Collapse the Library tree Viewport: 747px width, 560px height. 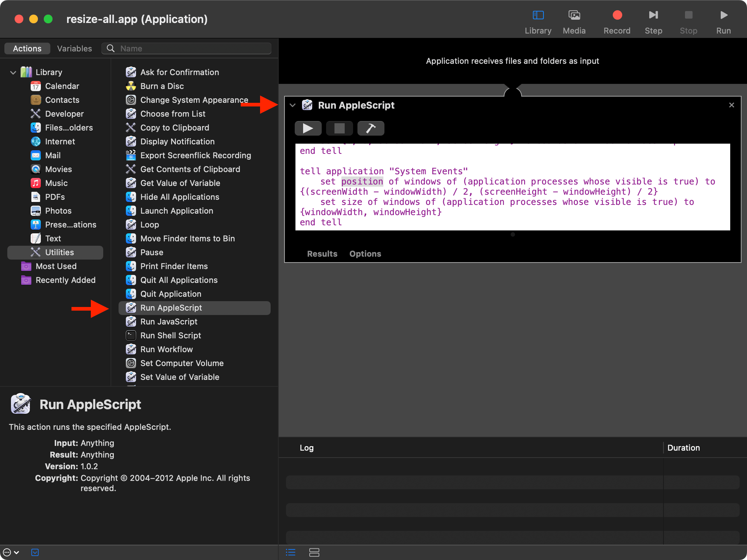pos(13,72)
